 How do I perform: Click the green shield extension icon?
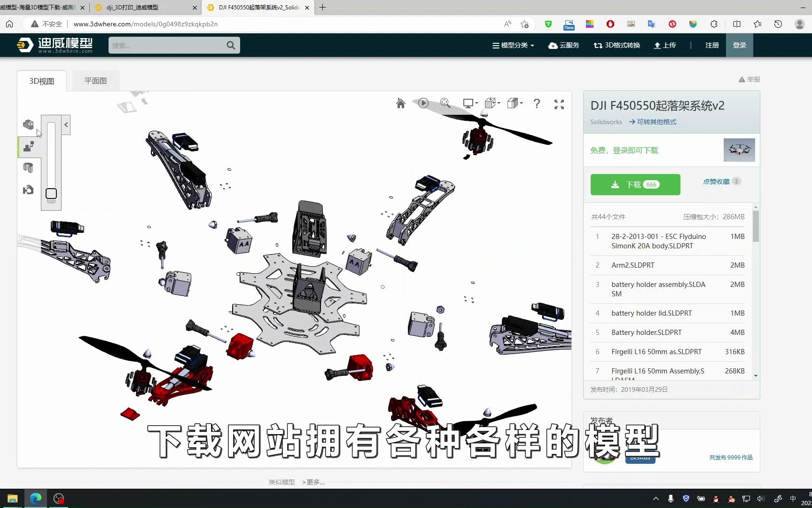pyautogui.click(x=548, y=24)
